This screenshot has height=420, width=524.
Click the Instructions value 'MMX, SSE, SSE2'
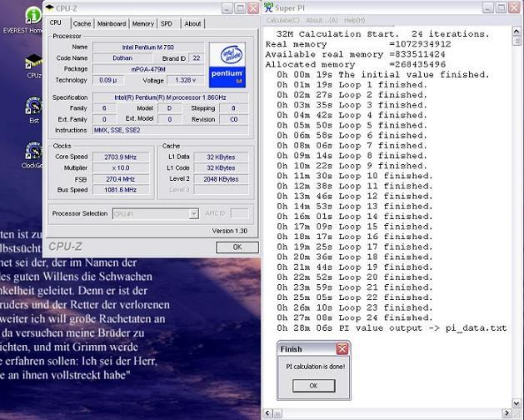171,130
